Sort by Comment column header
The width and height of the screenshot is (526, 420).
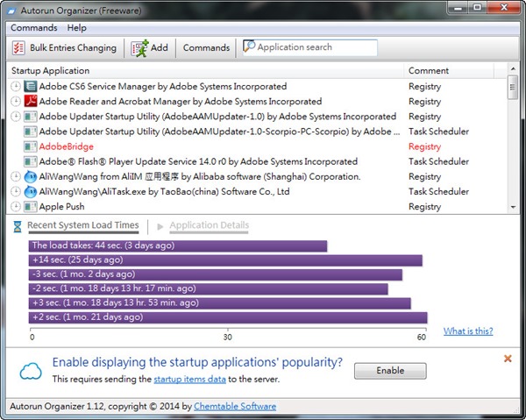449,71
